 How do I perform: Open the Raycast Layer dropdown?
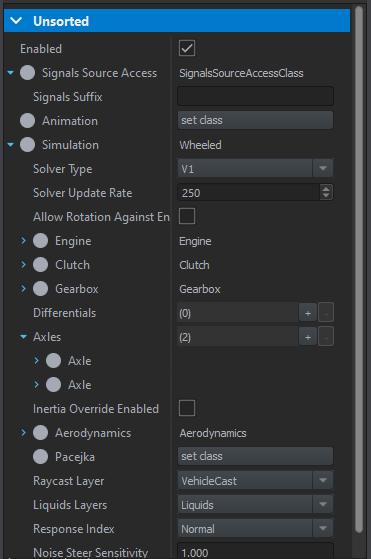pos(256,480)
